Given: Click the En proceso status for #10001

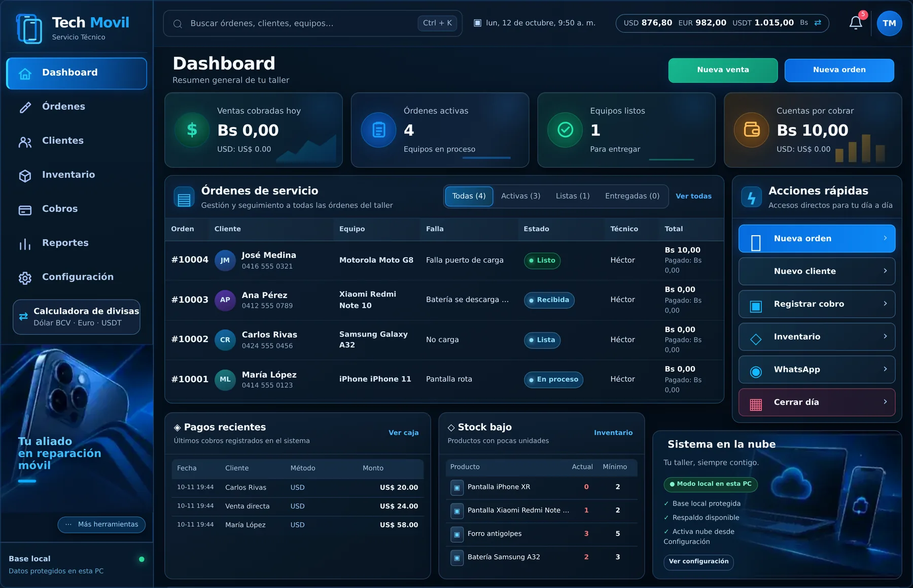Looking at the screenshot, I should pos(553,380).
